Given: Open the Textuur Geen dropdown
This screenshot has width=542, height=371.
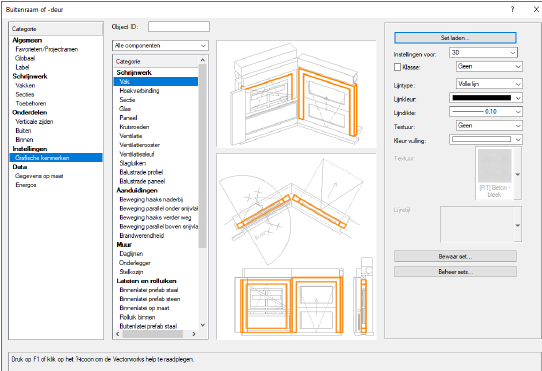Looking at the screenshot, I should [x=489, y=126].
